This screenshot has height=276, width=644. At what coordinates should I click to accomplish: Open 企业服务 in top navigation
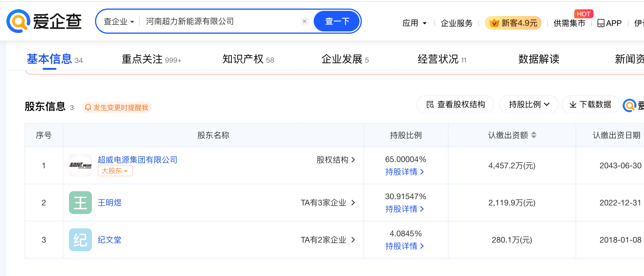click(457, 23)
